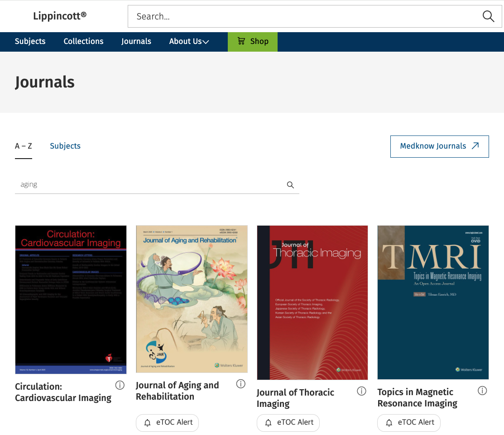Screen dimensions: 504x435
Task: Click the top Search field
Action: 315,16
